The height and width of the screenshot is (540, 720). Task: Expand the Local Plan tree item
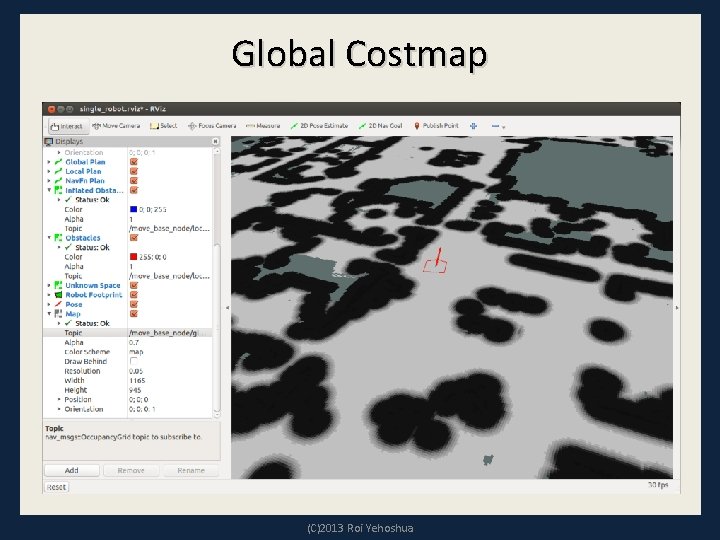tap(49, 171)
